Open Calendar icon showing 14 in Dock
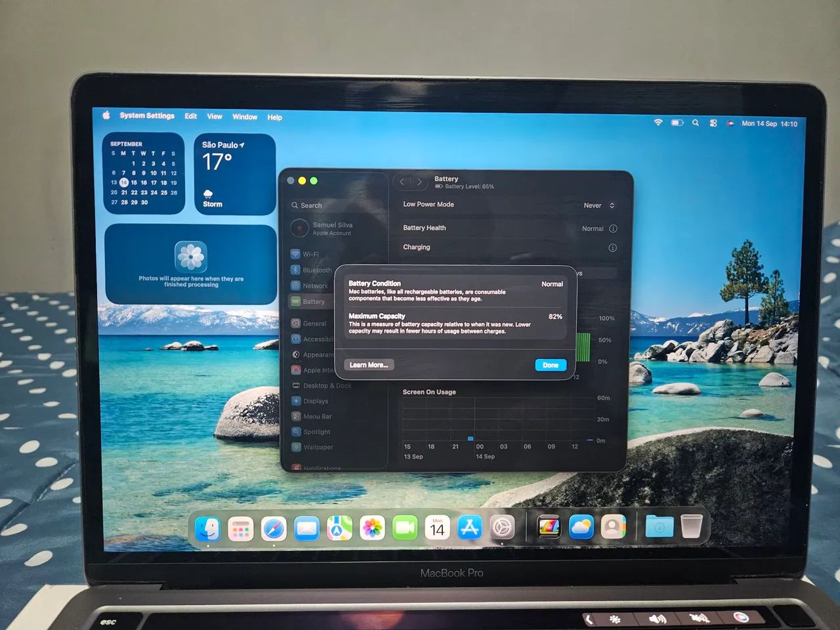The width and height of the screenshot is (840, 630). pos(437,528)
